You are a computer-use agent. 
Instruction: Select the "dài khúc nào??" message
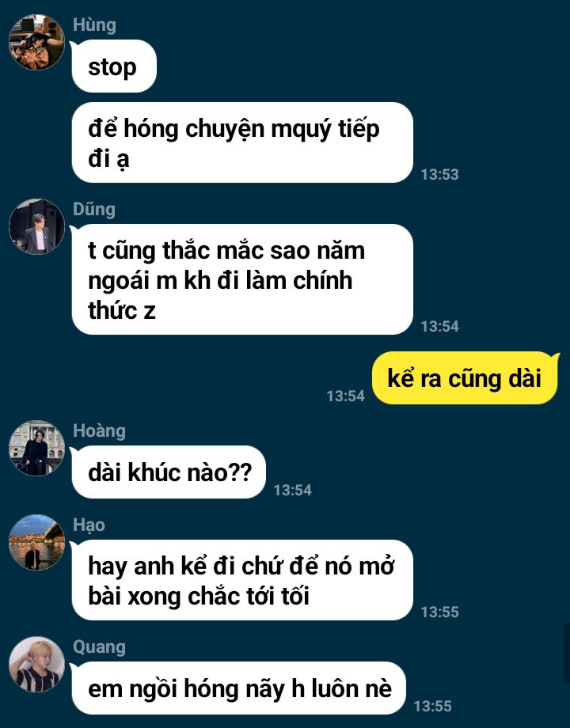169,472
